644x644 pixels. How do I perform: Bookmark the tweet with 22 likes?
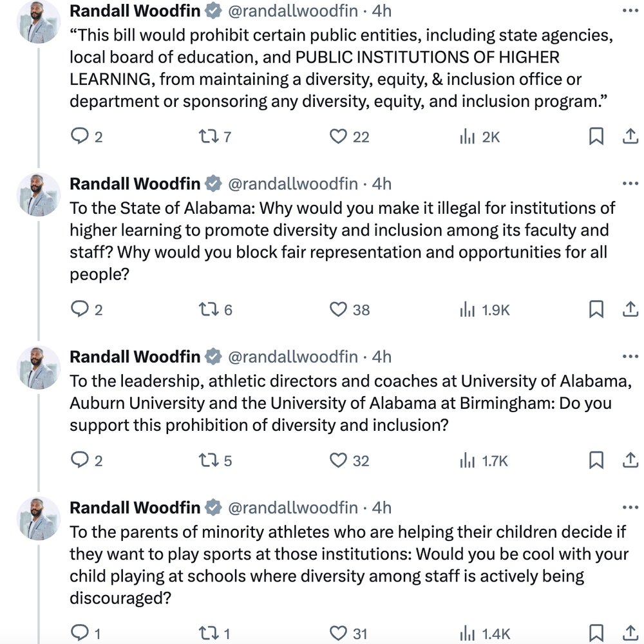click(596, 136)
